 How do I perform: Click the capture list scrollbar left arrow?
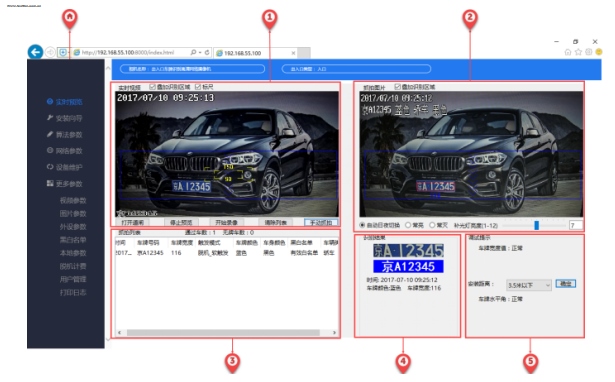pos(120,333)
